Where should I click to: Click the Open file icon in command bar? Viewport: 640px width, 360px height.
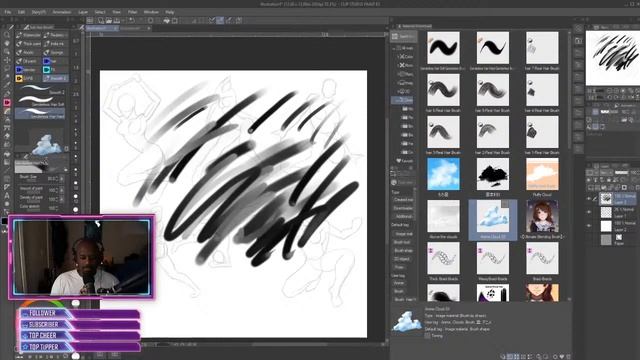point(109,20)
